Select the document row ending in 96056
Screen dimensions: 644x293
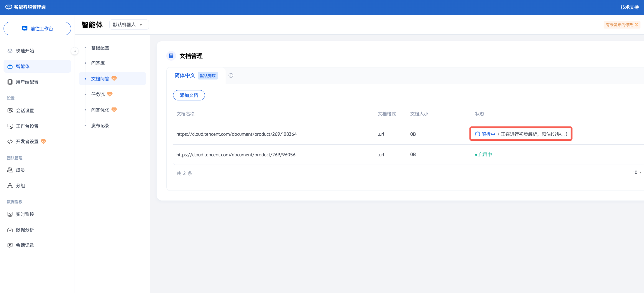pos(236,155)
